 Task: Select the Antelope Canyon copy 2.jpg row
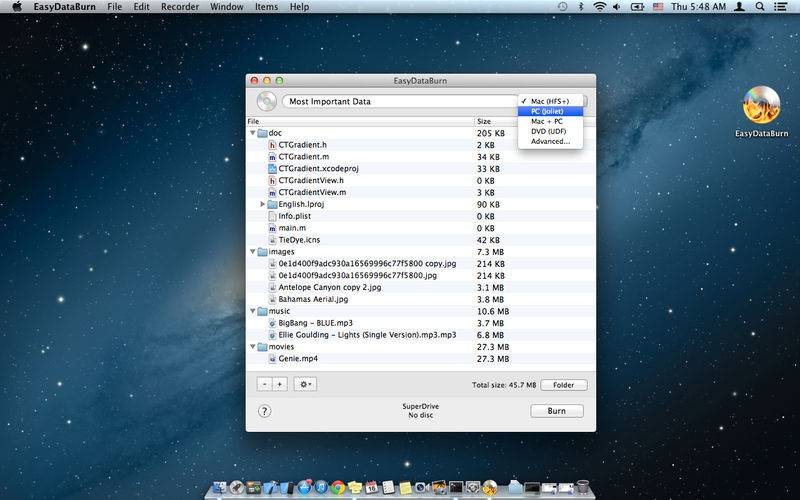pyautogui.click(x=420, y=287)
